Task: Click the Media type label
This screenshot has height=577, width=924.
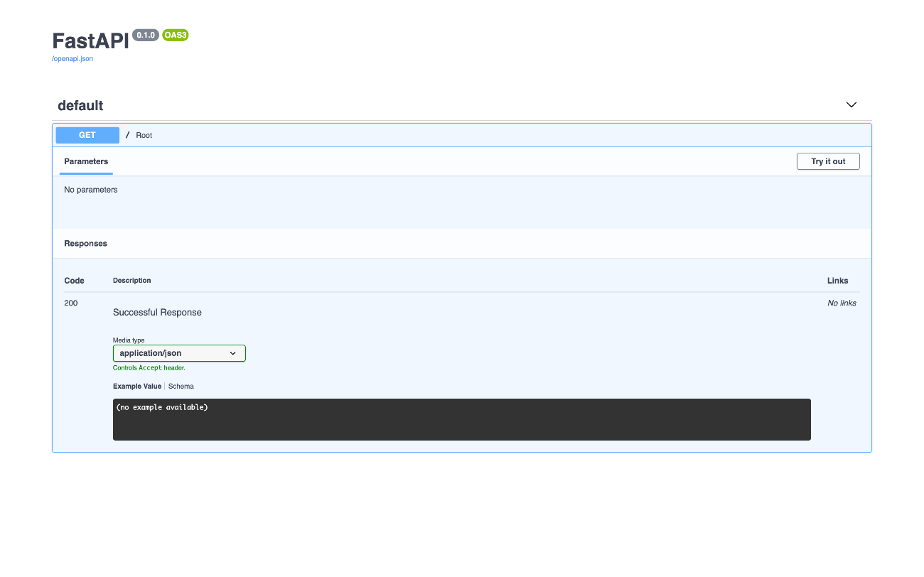Action: [129, 340]
